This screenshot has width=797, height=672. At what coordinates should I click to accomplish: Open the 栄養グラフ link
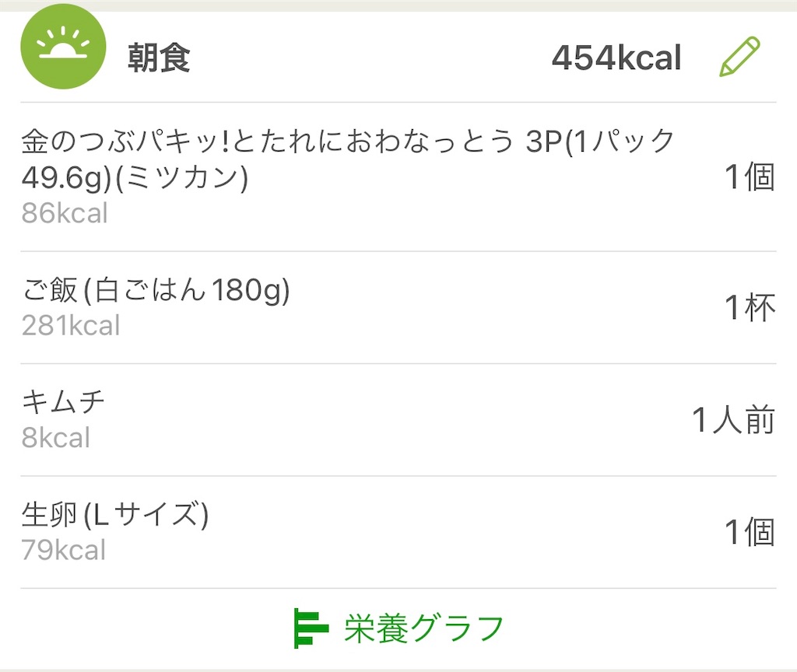398,628
